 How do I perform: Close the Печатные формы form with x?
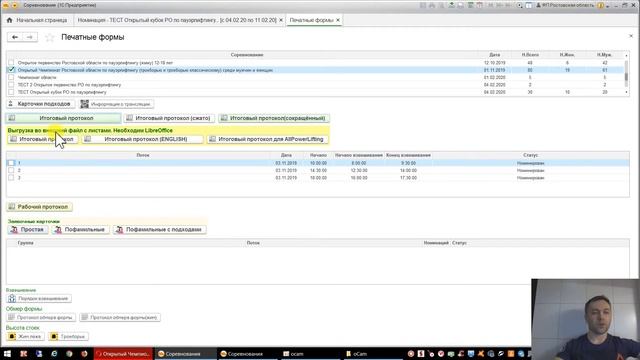(631, 36)
